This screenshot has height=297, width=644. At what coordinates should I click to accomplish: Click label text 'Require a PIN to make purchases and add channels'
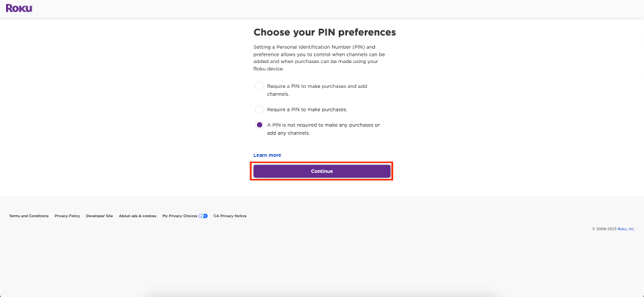(317, 91)
